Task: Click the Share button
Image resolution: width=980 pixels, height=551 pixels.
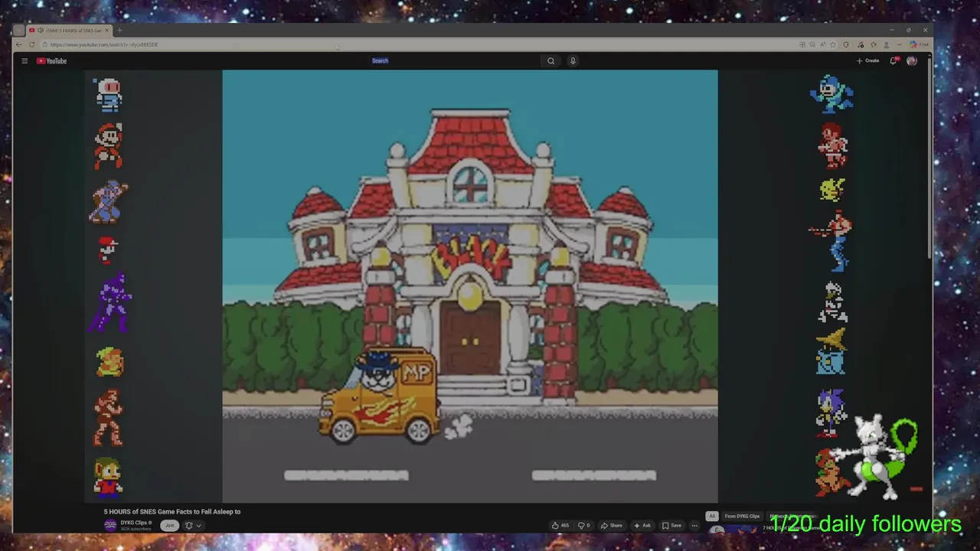Action: [x=611, y=526]
